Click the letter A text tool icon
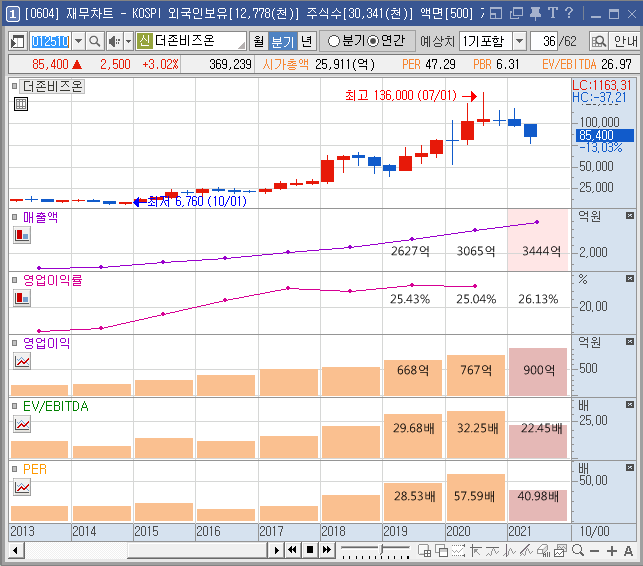The width and height of the screenshot is (643, 566). click(x=628, y=551)
